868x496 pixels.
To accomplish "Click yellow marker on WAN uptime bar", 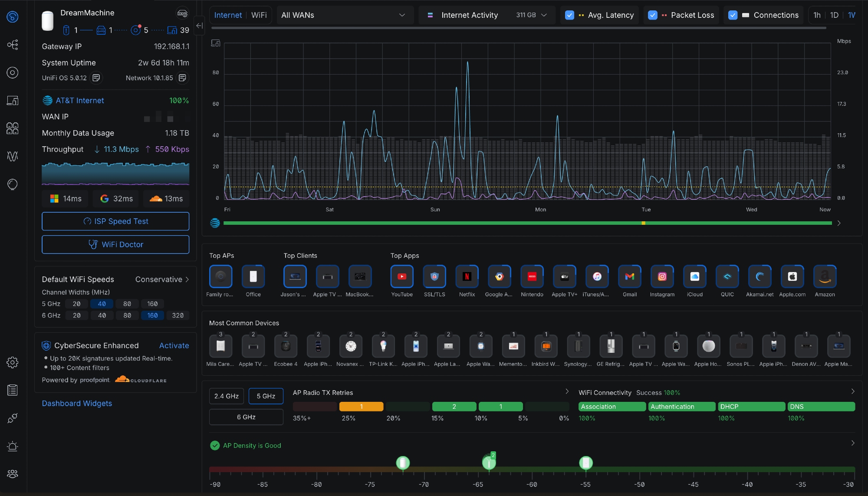I will point(643,223).
